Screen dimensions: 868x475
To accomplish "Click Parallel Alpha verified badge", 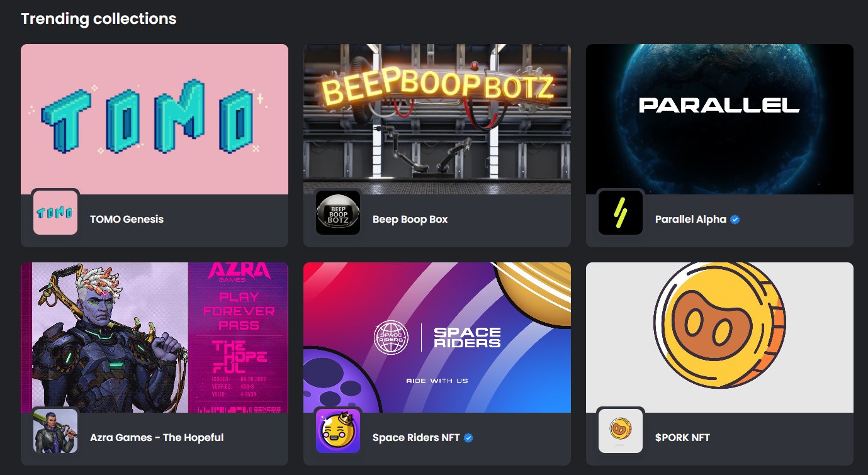I will [735, 220].
